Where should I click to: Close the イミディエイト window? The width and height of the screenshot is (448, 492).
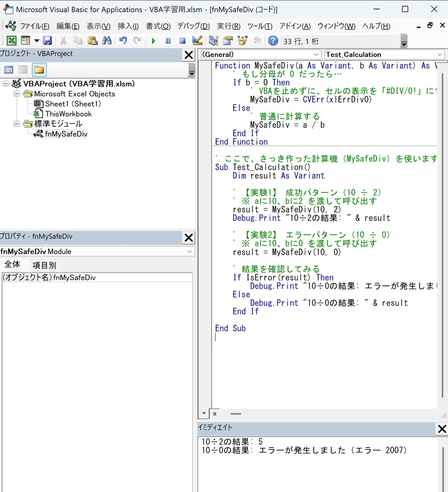pyautogui.click(x=442, y=429)
